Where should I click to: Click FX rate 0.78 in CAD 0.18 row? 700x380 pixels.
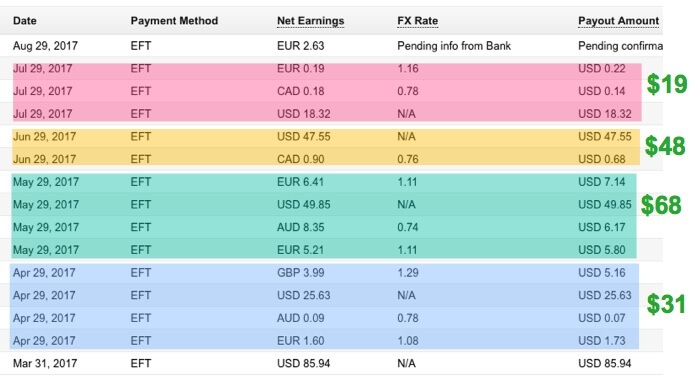[x=408, y=92]
